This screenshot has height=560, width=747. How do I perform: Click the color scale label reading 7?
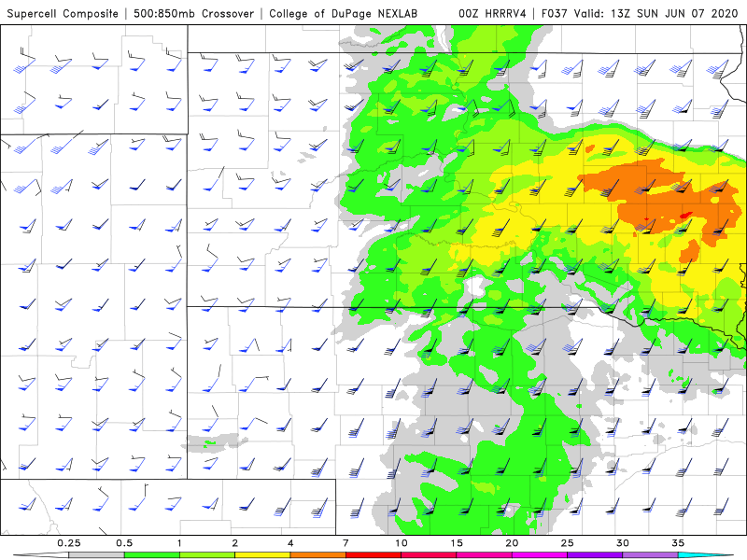[x=345, y=543]
